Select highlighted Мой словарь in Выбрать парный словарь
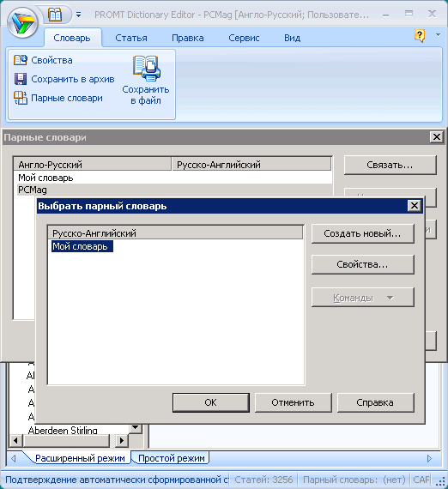Image resolution: width=448 pixels, height=489 pixels. tap(82, 246)
